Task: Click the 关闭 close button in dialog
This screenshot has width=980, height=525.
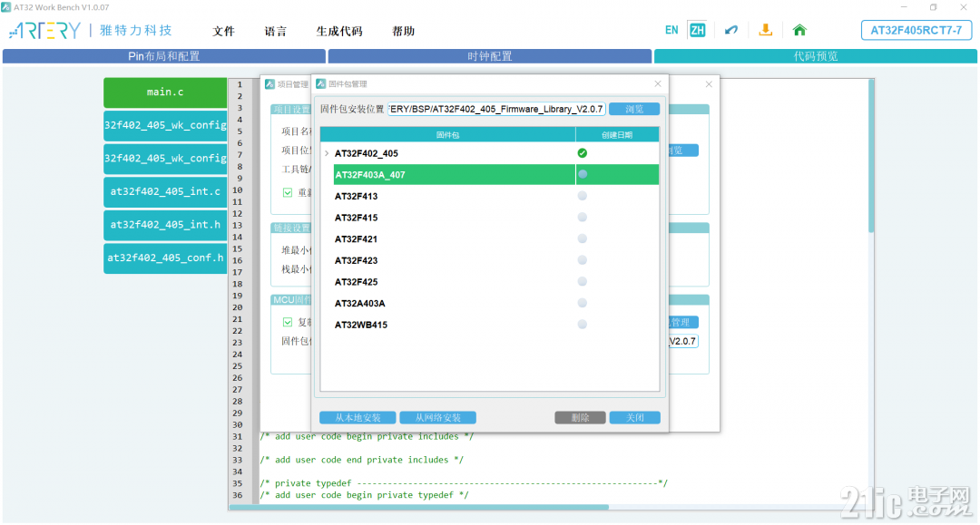Action: (x=635, y=418)
